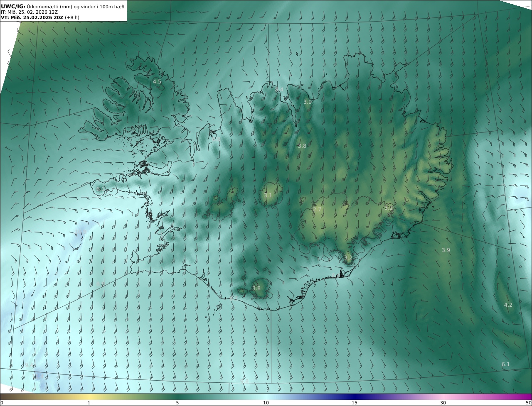Pick the pink segment of the color bar
This screenshot has width=532, height=406.
click(443, 397)
